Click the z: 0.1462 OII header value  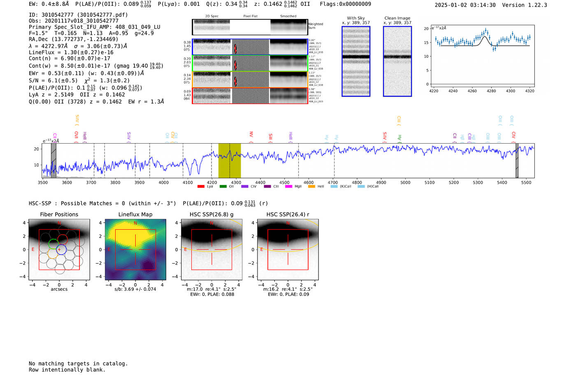pos(282,4)
